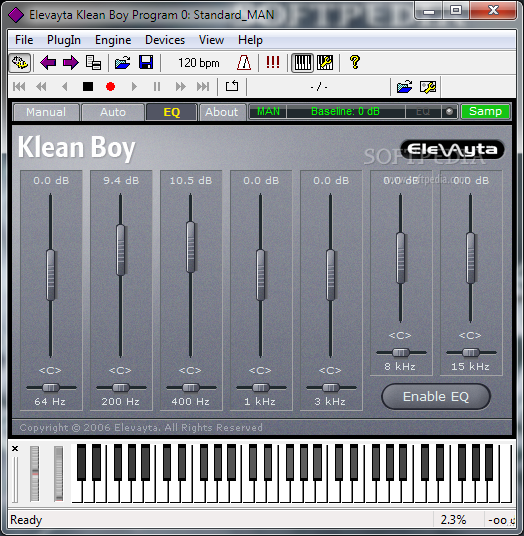The height and width of the screenshot is (536, 524).
Task: Click the 400 Hz horizontal frequency slider
Action: [x=191, y=388]
